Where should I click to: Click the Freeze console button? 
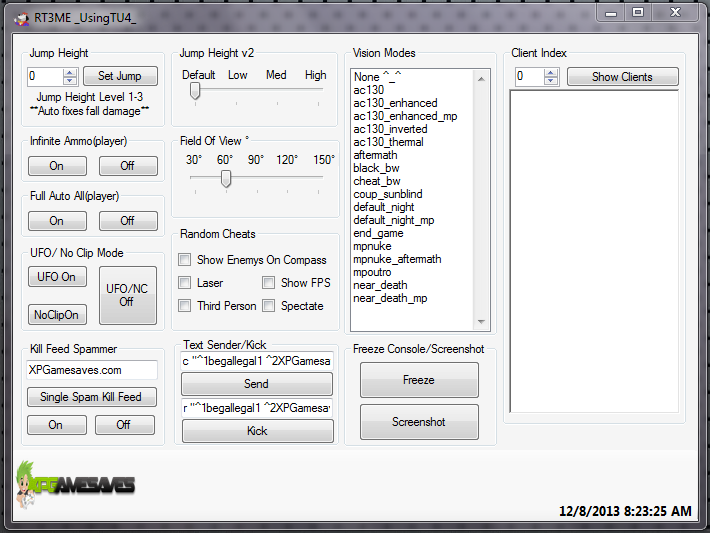pos(419,380)
